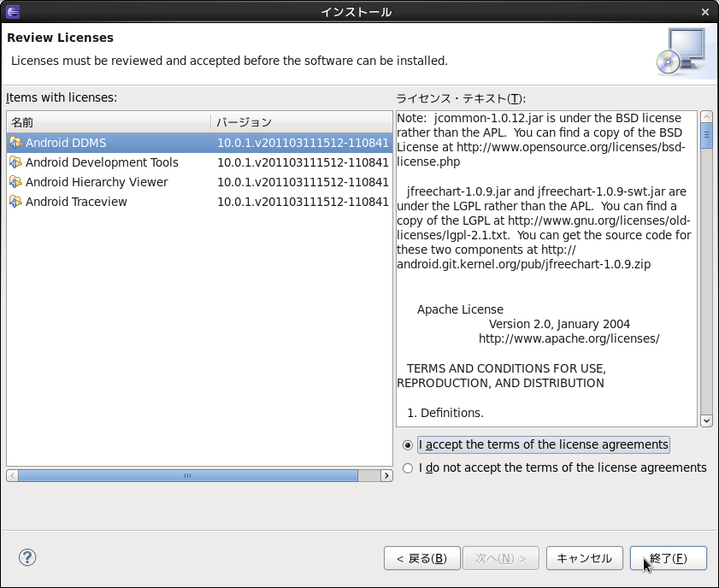This screenshot has width=719, height=588.
Task: Click the 'TERMS AND CONDITIONS FOR USE' line
Action: pyautogui.click(x=506, y=368)
